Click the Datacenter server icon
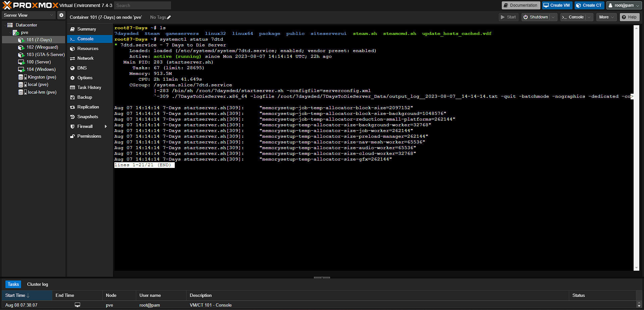Screen dimensions: 644x310 pyautogui.click(x=10, y=25)
